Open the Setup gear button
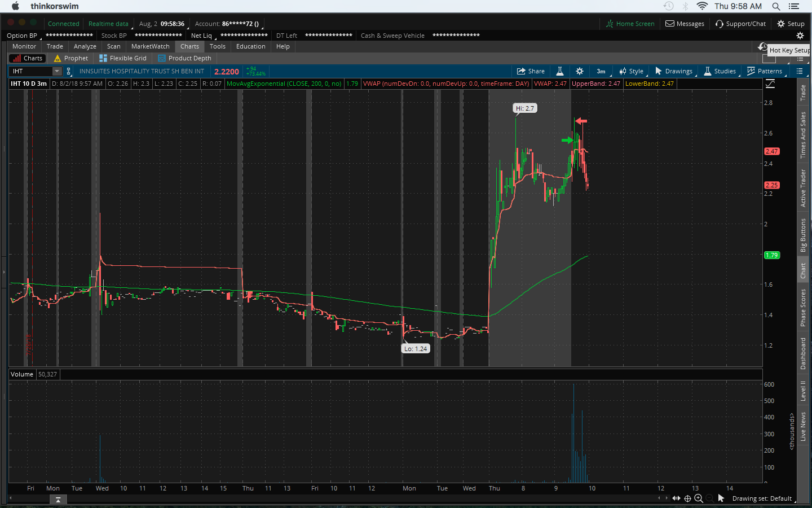The image size is (812, 508). (x=791, y=24)
